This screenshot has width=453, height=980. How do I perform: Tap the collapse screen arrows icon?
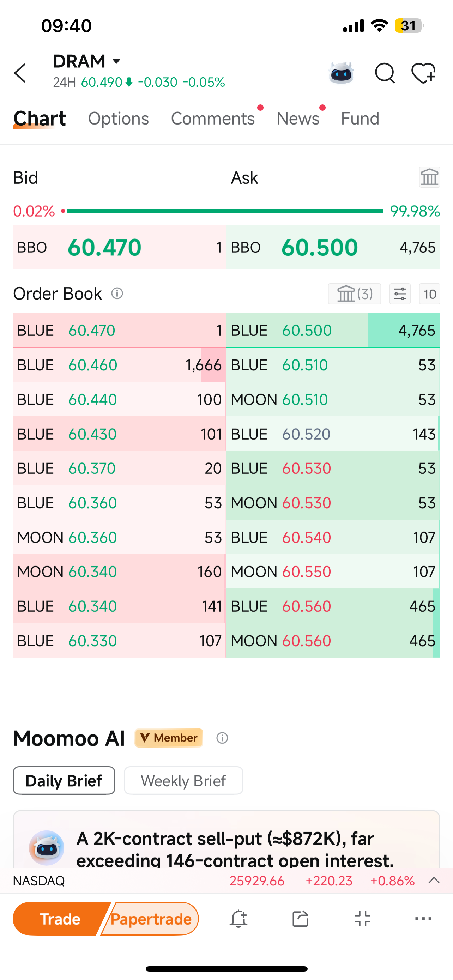click(x=362, y=919)
